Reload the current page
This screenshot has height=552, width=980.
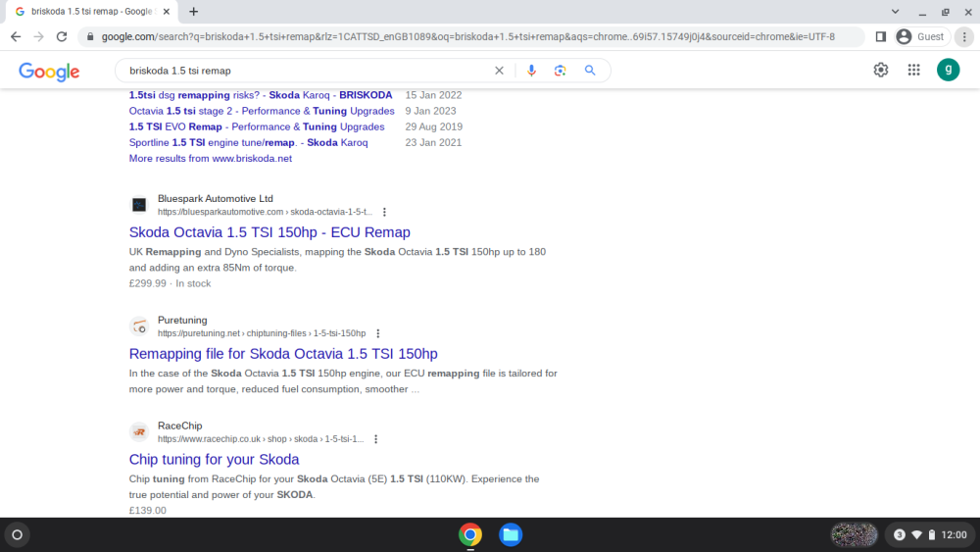point(61,37)
